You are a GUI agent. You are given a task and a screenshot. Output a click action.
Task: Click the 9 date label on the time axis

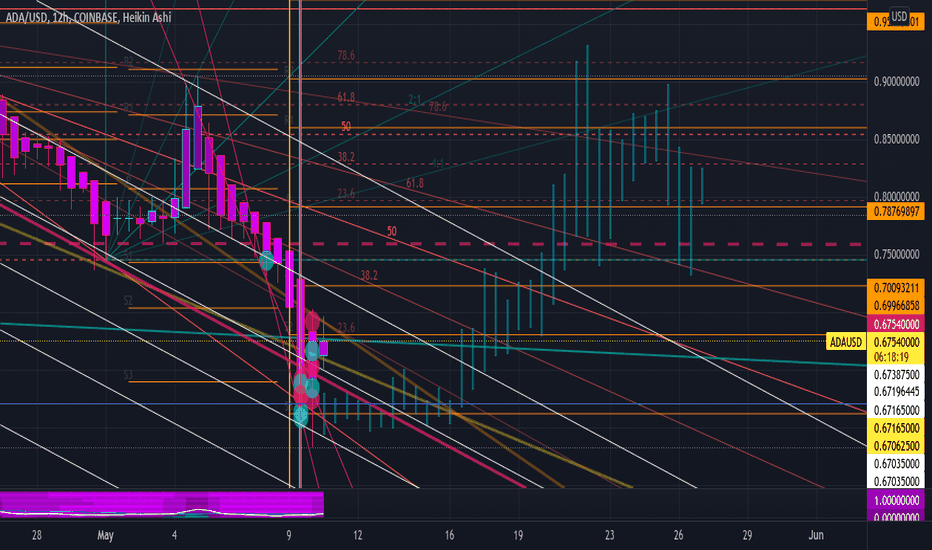(x=289, y=535)
